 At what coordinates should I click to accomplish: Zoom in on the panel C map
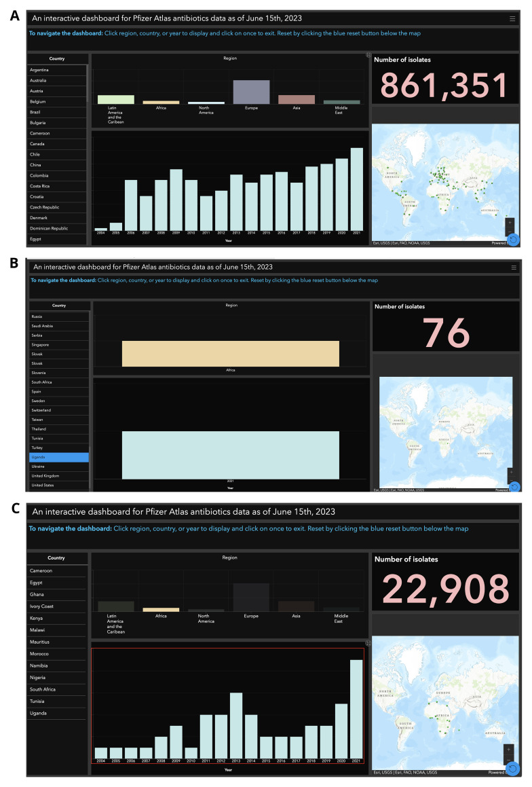(x=508, y=750)
